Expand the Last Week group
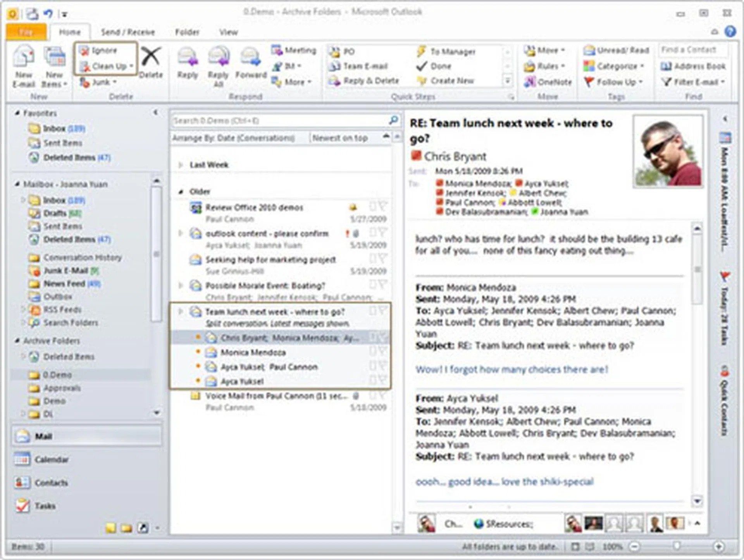The image size is (744, 560). coord(181,165)
